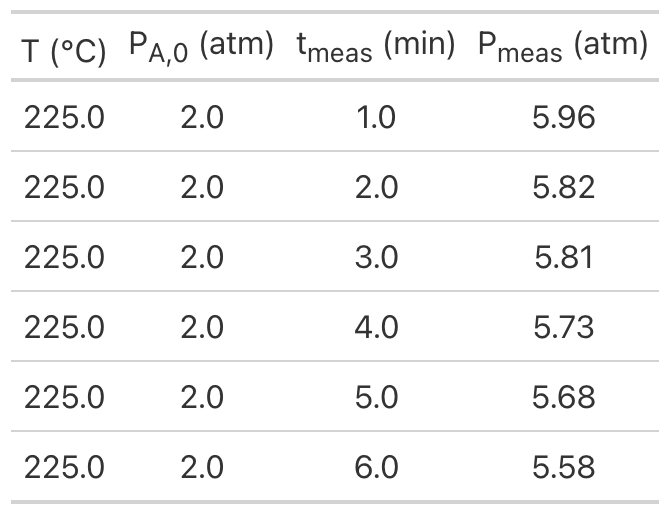Click the 5.81 pressure cell
668x514 pixels.
[563, 257]
